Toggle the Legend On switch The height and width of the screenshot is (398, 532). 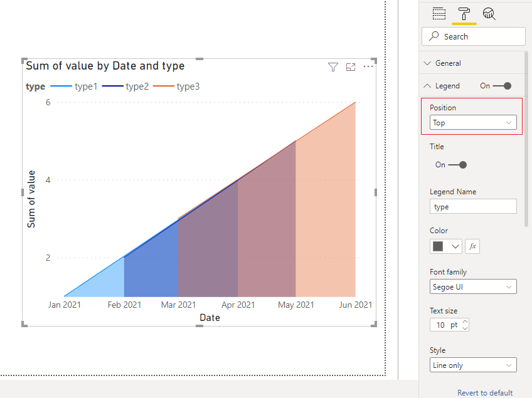[x=502, y=86]
